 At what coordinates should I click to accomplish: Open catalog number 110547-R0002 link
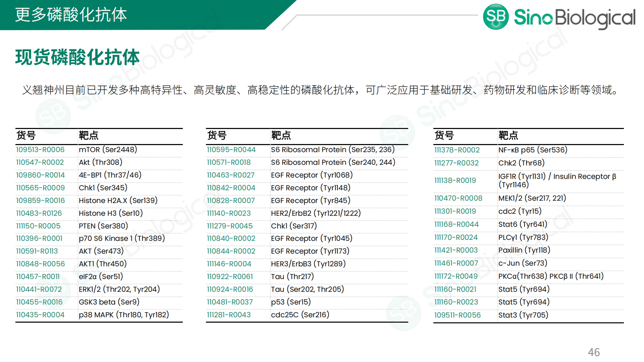pos(40,163)
